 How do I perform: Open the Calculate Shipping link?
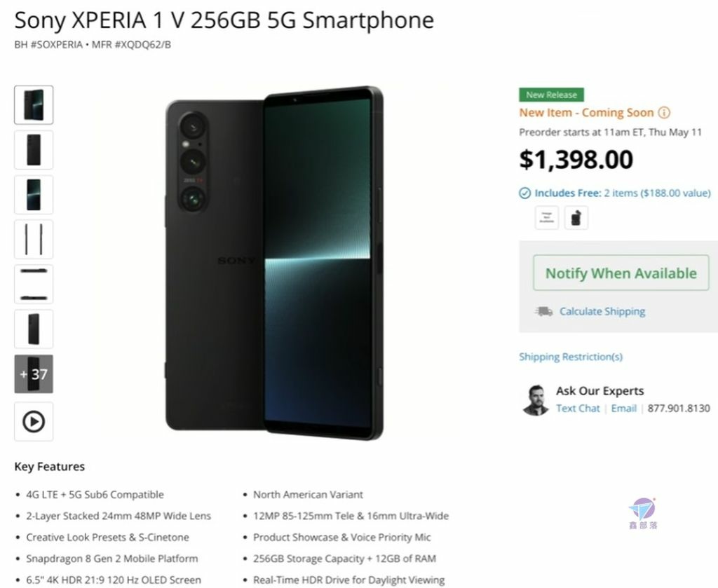(x=602, y=312)
